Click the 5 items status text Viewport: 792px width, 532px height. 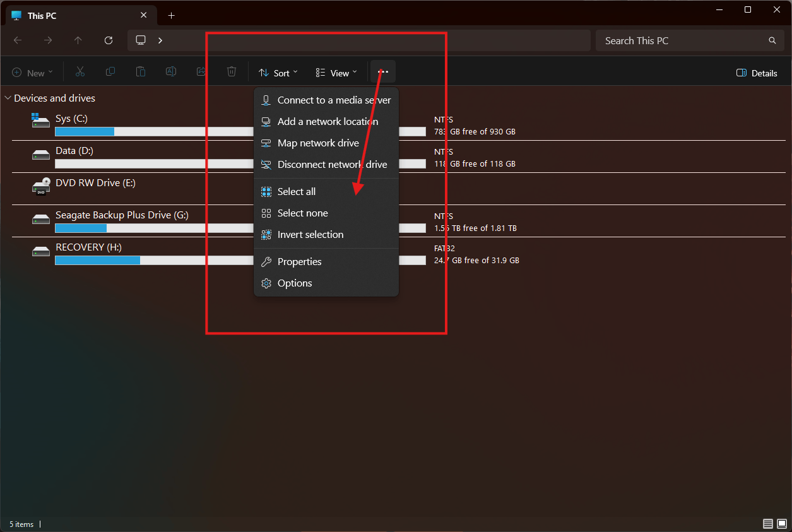[x=21, y=524]
